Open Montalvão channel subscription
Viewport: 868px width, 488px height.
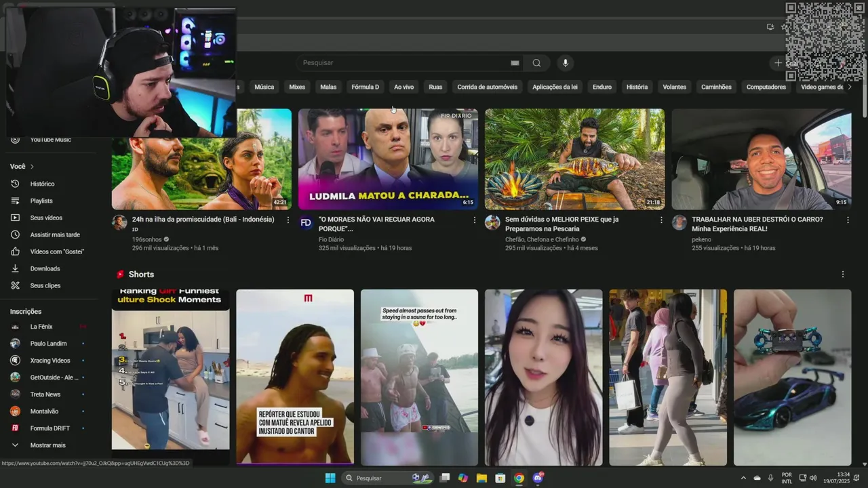tap(44, 411)
